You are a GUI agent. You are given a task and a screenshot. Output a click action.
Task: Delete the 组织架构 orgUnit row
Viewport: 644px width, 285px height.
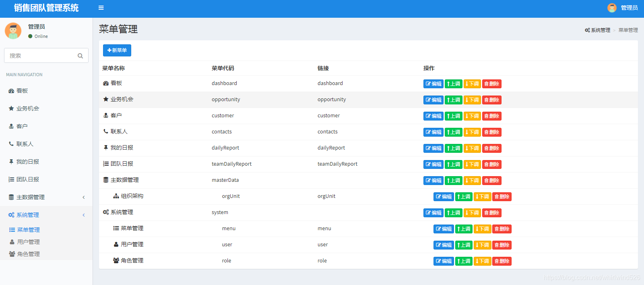tap(502, 197)
